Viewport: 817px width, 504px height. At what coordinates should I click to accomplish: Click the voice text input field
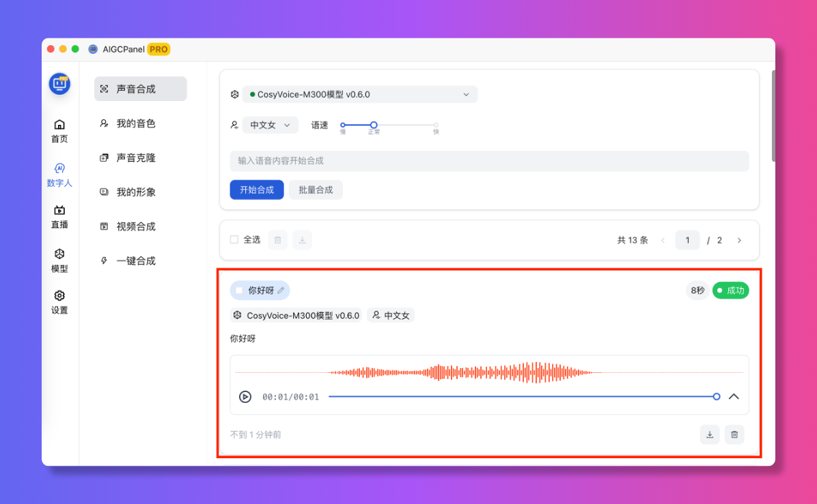tap(488, 160)
